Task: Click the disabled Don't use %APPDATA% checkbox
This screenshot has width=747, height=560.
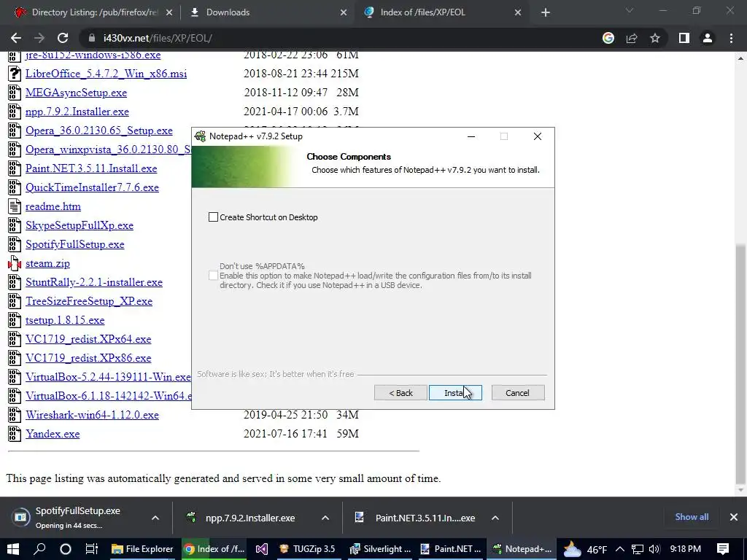Action: coord(214,276)
